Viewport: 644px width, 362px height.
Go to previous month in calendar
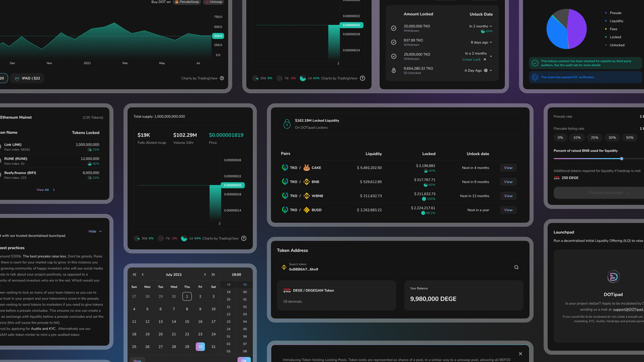[142, 275]
